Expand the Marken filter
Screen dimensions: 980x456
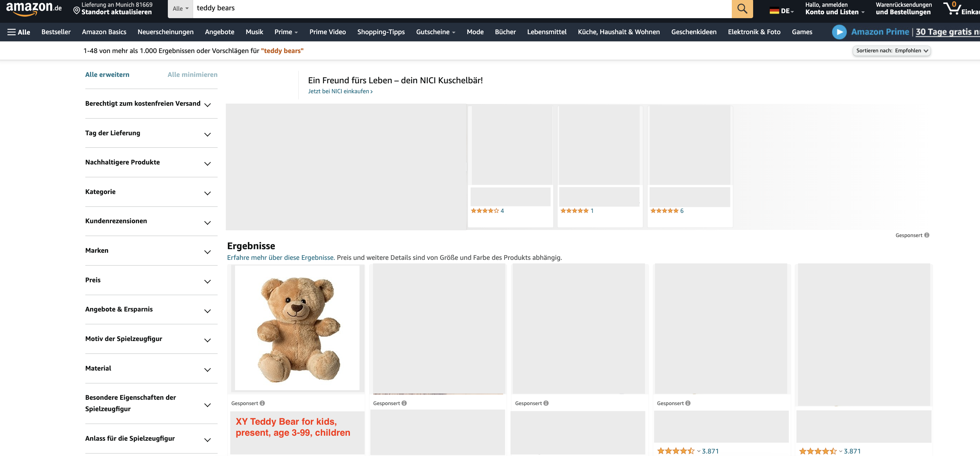tap(151, 251)
